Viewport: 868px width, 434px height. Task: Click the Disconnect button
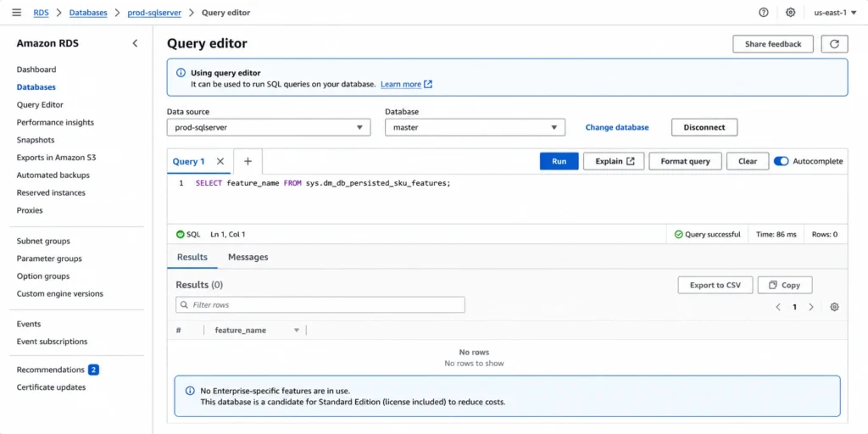coord(704,127)
